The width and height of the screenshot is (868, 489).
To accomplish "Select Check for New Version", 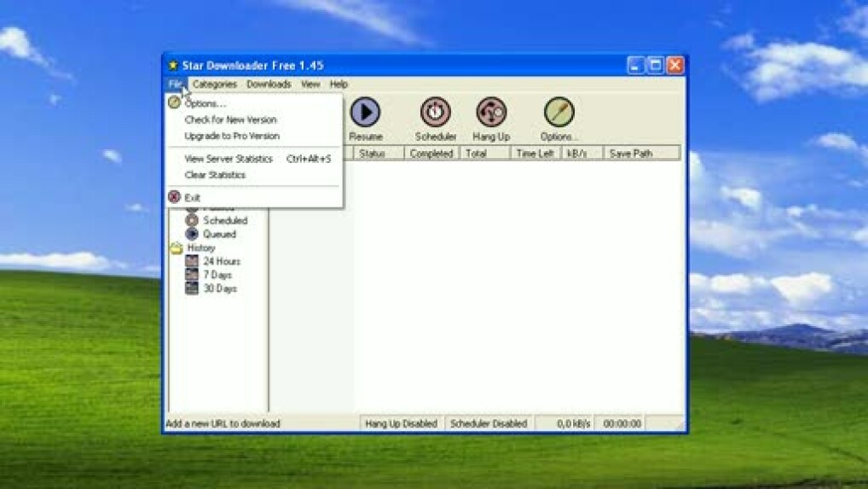I will [x=230, y=120].
